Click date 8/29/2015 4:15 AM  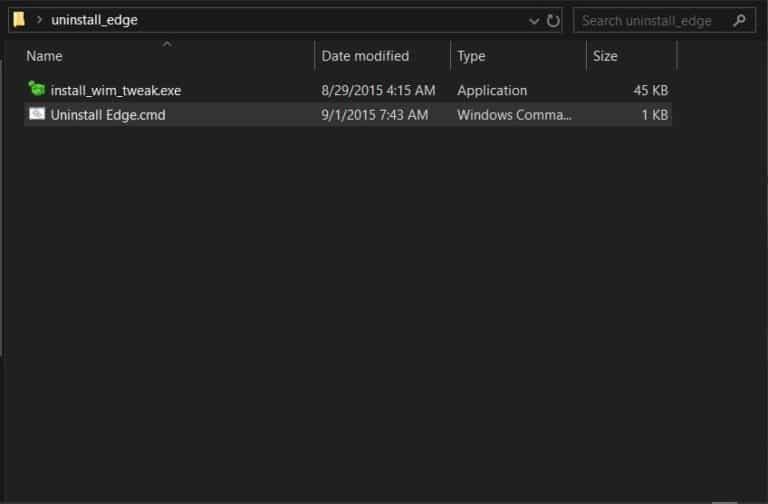[378, 91]
